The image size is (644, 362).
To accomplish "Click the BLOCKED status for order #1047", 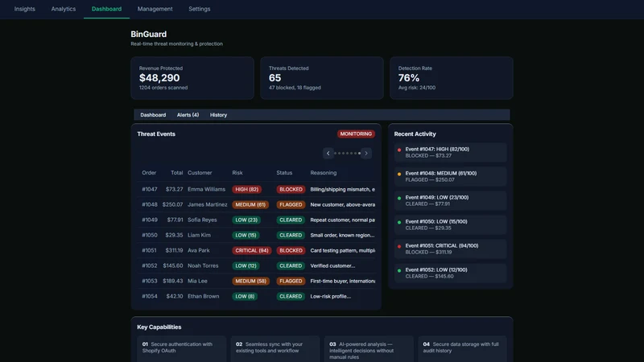I will click(291, 189).
